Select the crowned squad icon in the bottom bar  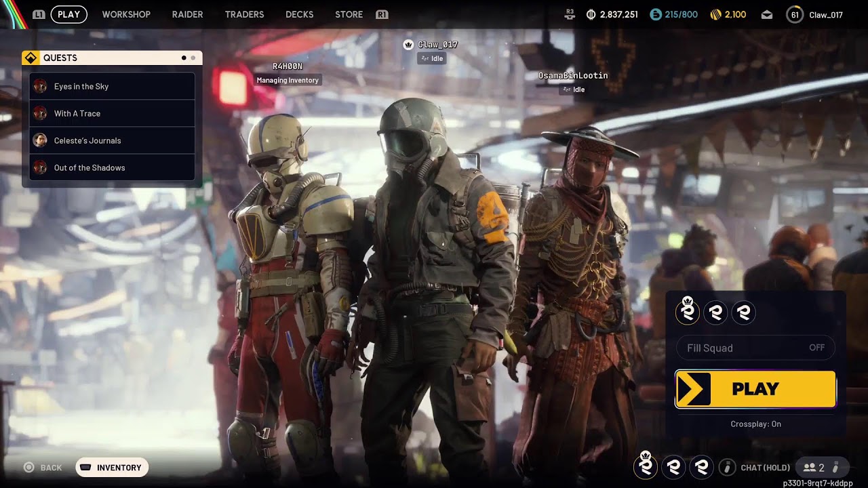click(x=646, y=466)
